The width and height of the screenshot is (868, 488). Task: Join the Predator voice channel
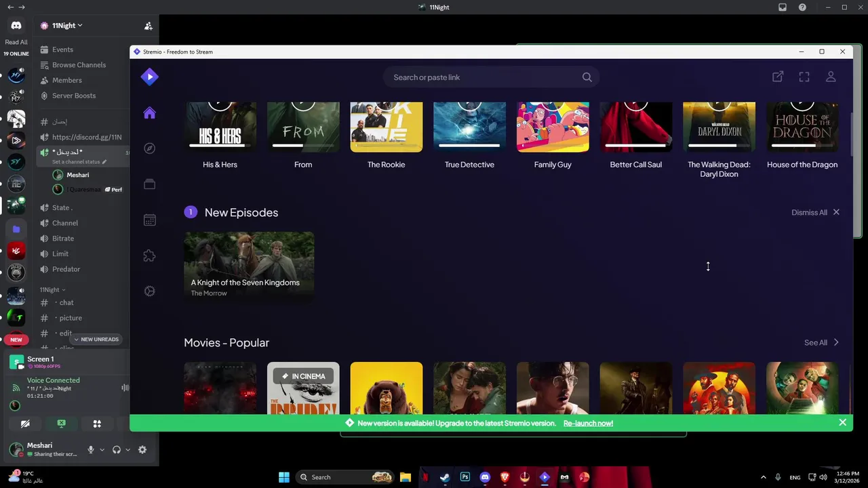tap(66, 269)
